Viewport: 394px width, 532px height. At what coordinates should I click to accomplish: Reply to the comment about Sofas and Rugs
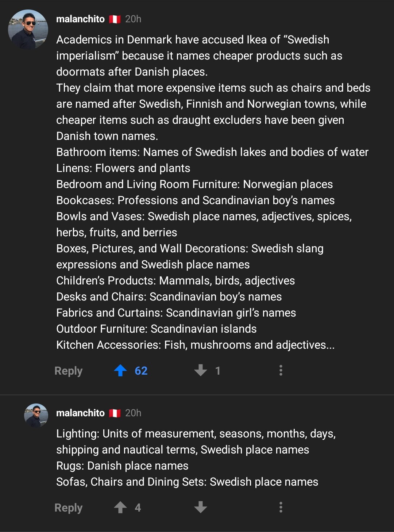pos(69,508)
